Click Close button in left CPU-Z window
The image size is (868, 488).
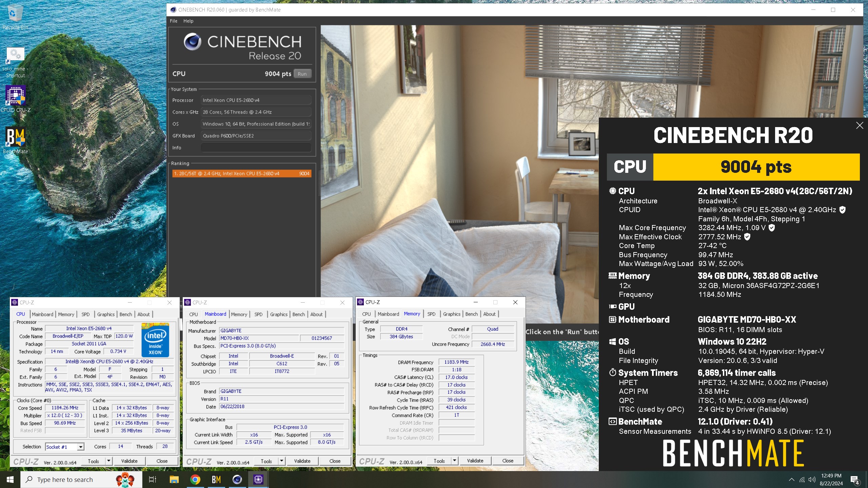coord(162,461)
